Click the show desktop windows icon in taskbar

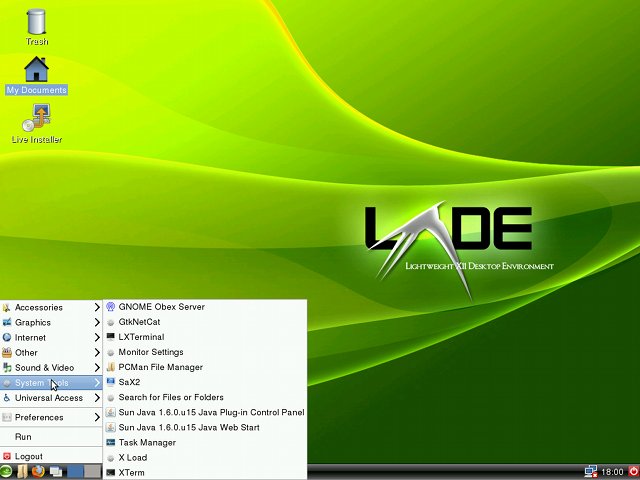(56, 472)
